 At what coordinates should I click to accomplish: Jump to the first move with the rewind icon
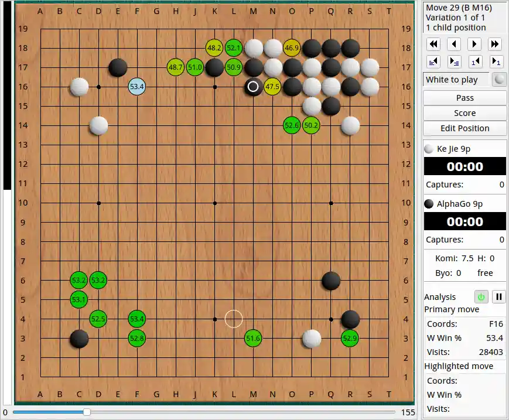pos(433,43)
